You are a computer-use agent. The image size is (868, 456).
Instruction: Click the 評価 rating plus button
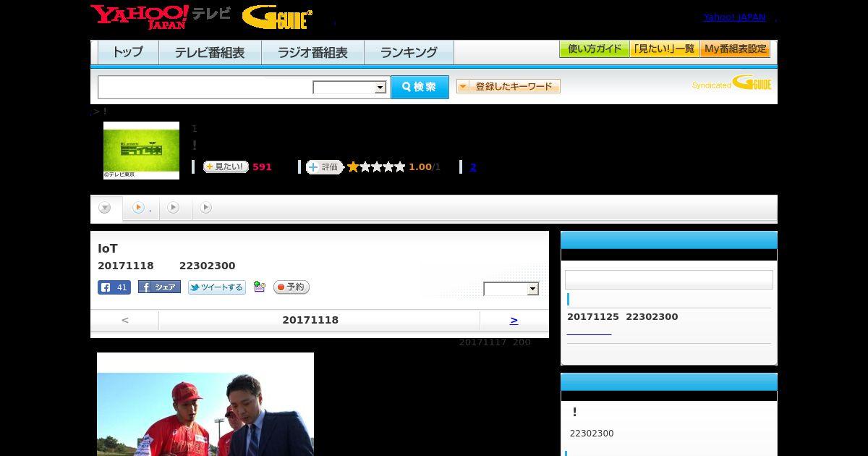coord(324,167)
